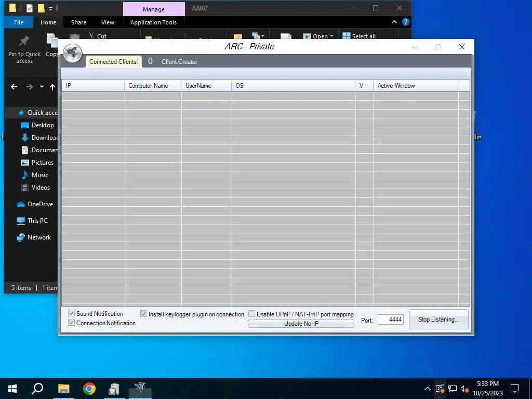
Task: Toggle the Connection Notification checkbox
Action: pos(71,323)
